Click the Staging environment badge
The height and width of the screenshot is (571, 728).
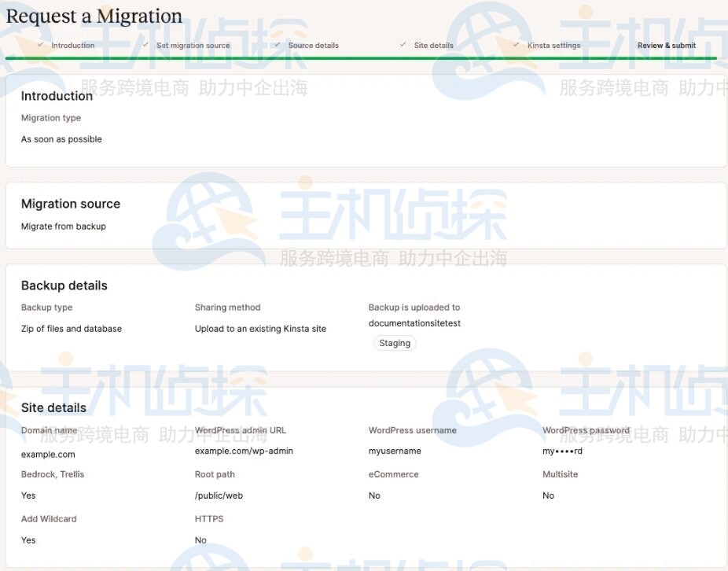tap(395, 343)
